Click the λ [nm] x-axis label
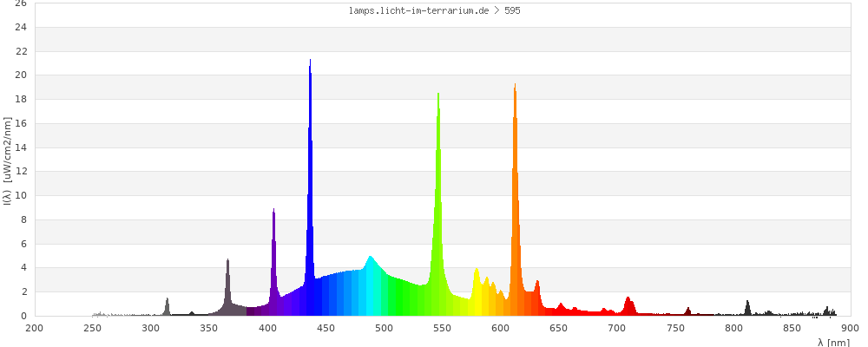This screenshot has height=347, width=868. [x=833, y=342]
